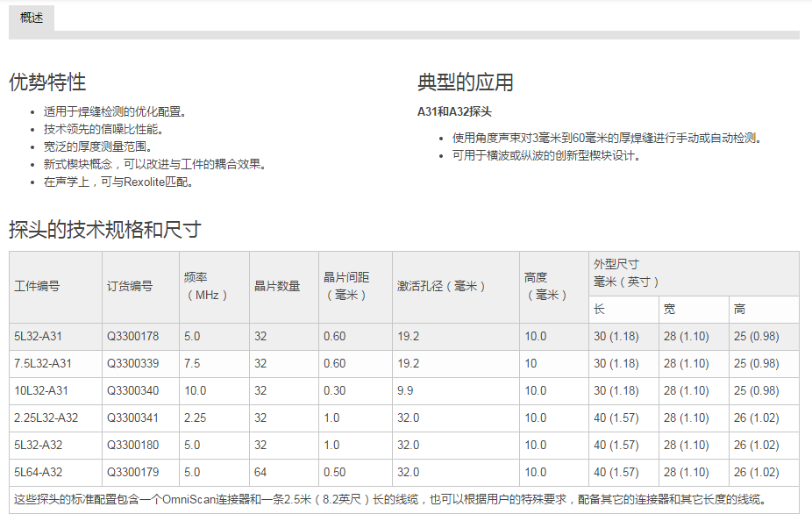The width and height of the screenshot is (812, 521).
Task: Click the 频率 (MHz) column header
Action: pyautogui.click(x=206, y=286)
